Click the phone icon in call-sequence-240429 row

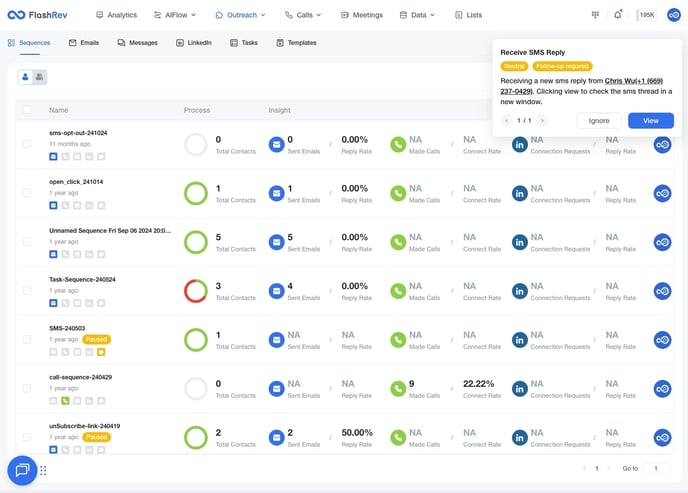tap(399, 389)
